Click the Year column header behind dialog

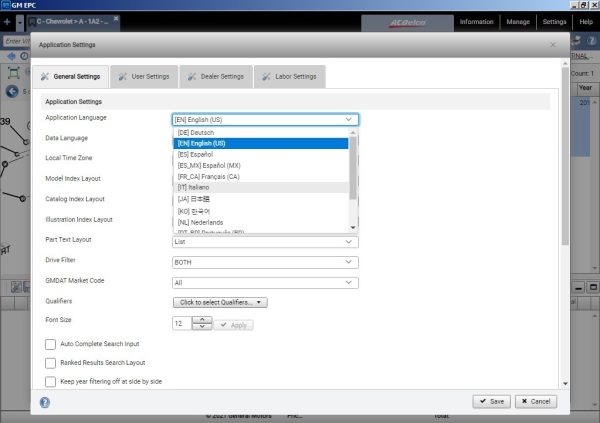(585, 88)
